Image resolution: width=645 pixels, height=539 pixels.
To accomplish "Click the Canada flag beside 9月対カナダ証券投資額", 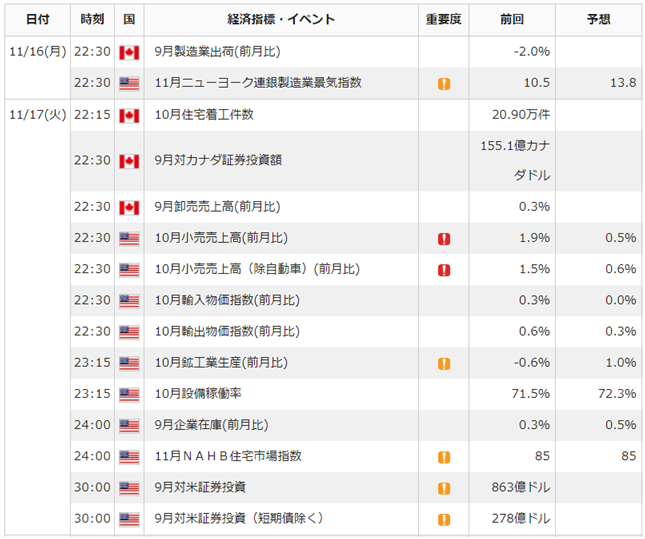I will pos(129,161).
